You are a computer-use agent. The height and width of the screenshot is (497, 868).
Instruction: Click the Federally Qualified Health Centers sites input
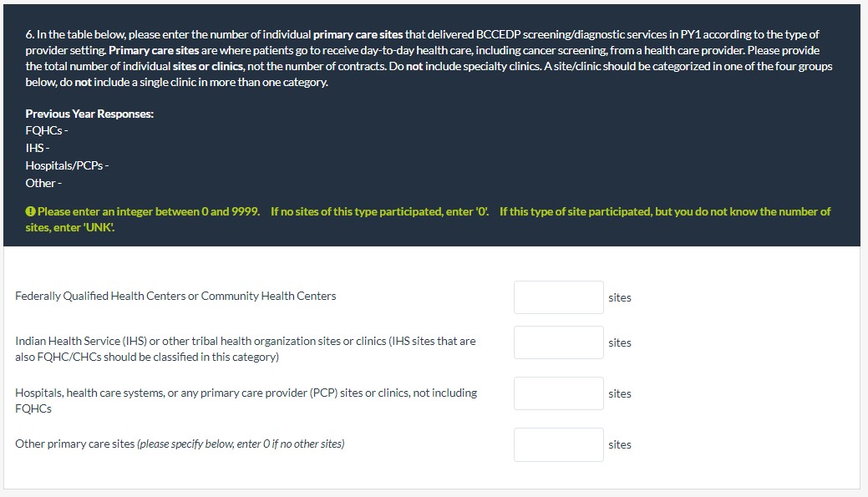coord(558,297)
